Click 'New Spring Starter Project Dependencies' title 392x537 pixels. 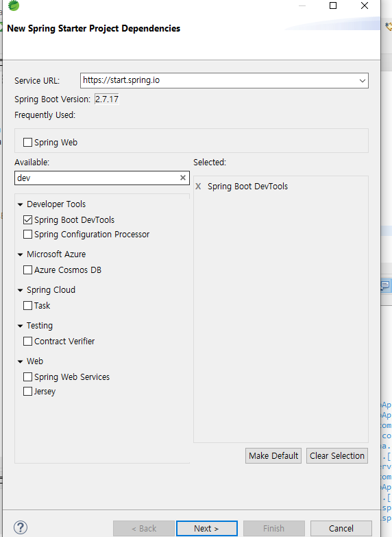click(93, 28)
